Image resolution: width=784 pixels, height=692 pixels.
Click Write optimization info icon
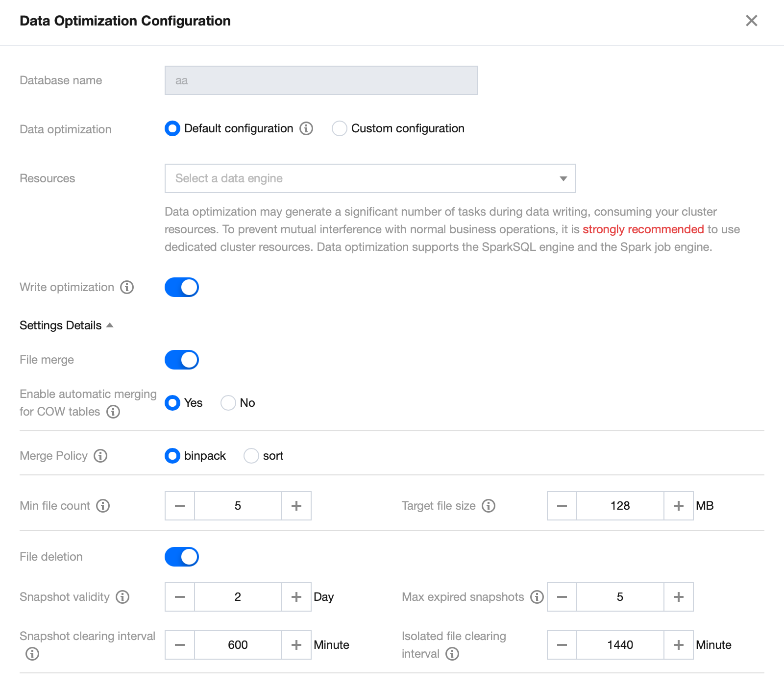(127, 287)
